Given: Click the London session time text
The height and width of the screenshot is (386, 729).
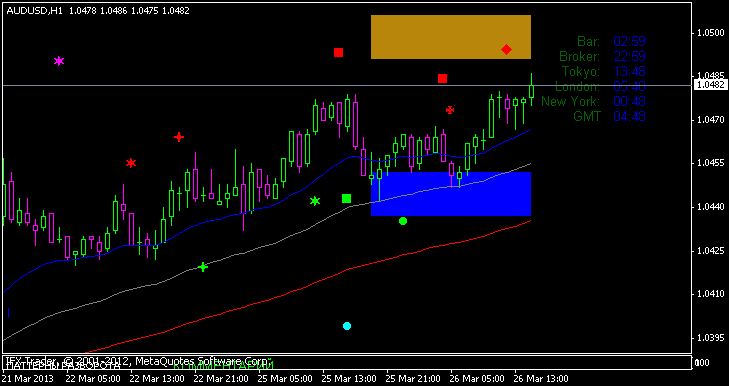Looking at the screenshot, I should coord(600,87).
